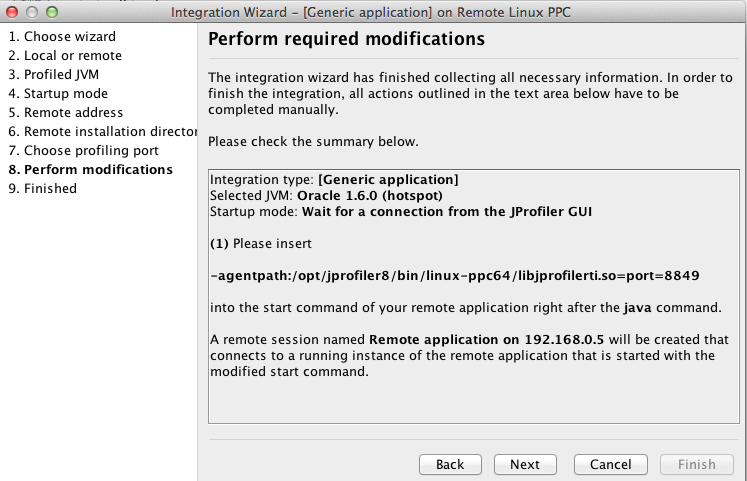Zoom the window with green button
The width and height of the screenshot is (747, 481).
[52, 12]
